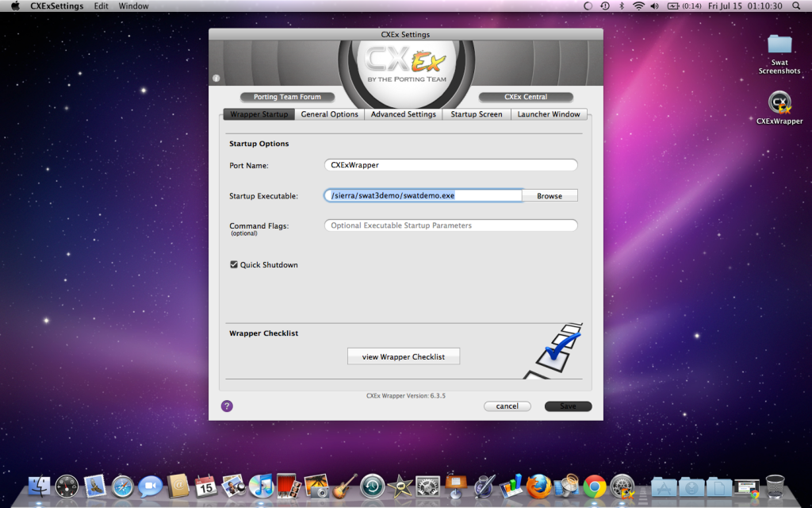The width and height of the screenshot is (812, 508).
Task: Click the small info icon in banner
Action: click(216, 79)
